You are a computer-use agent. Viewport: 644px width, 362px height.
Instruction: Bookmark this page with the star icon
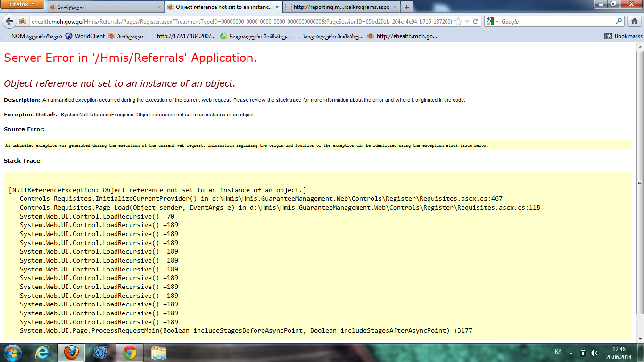coord(458,22)
